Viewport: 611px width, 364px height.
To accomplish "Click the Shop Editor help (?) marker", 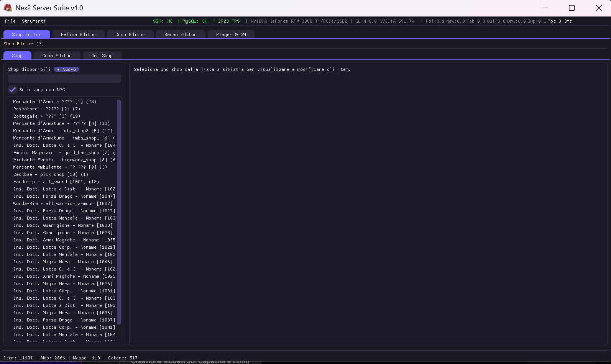I will pos(40,44).
